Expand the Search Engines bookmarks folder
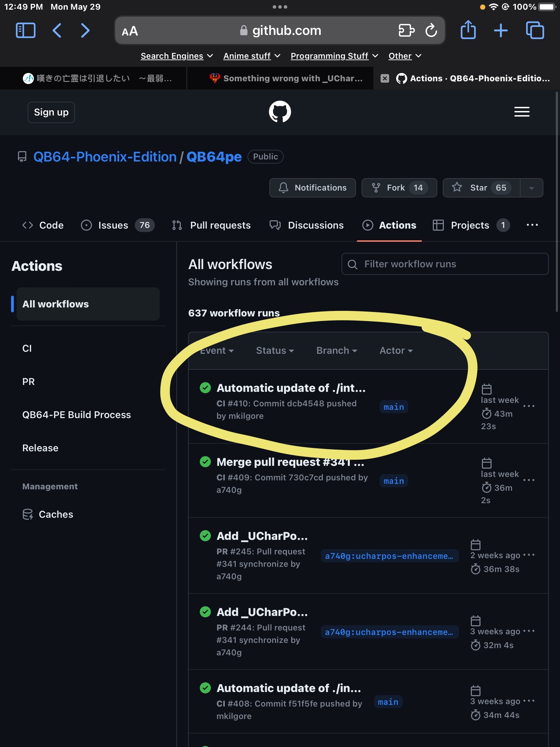Image resolution: width=560 pixels, height=747 pixels. pos(177,56)
